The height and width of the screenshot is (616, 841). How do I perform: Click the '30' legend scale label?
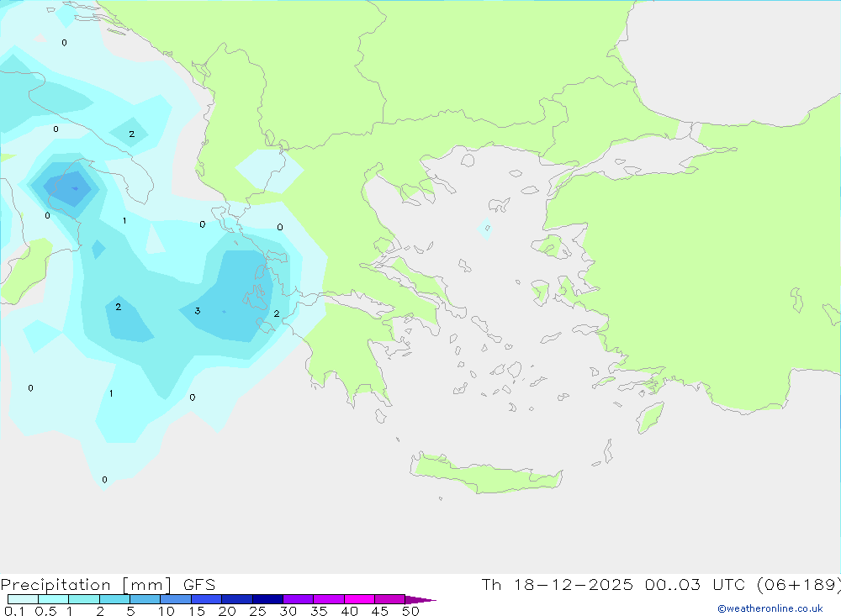point(288,611)
